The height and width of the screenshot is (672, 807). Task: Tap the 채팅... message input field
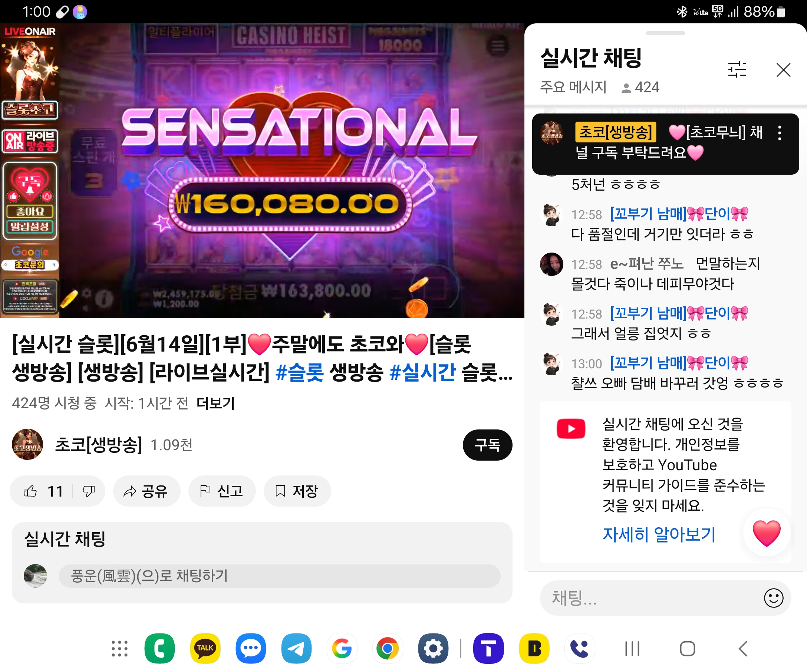click(x=651, y=598)
